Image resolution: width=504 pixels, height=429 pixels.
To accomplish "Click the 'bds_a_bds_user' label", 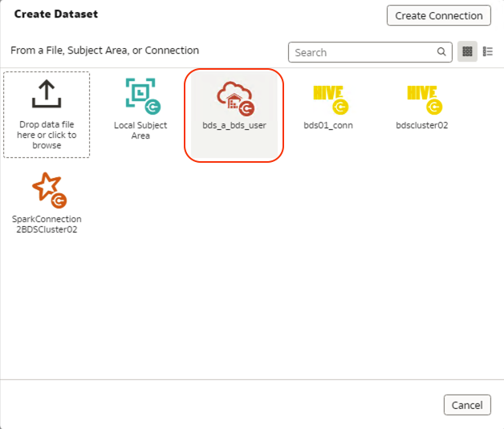I will (234, 125).
